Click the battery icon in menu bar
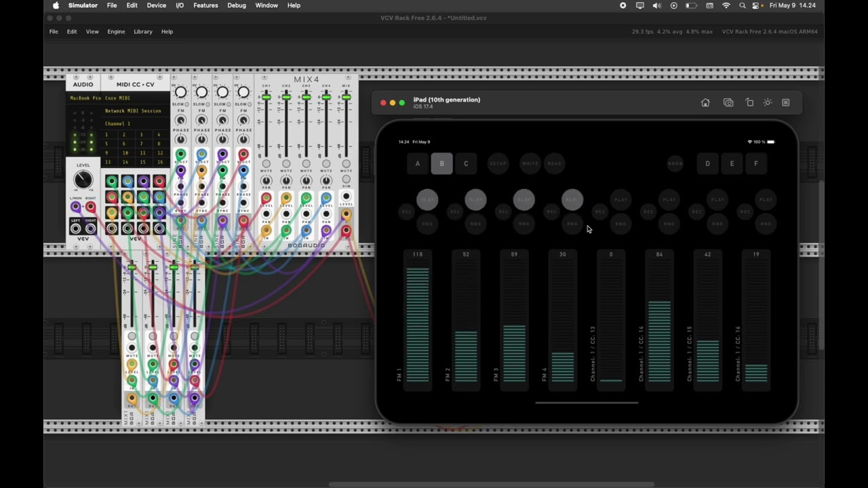Image resolution: width=868 pixels, height=488 pixels. pos(691,5)
